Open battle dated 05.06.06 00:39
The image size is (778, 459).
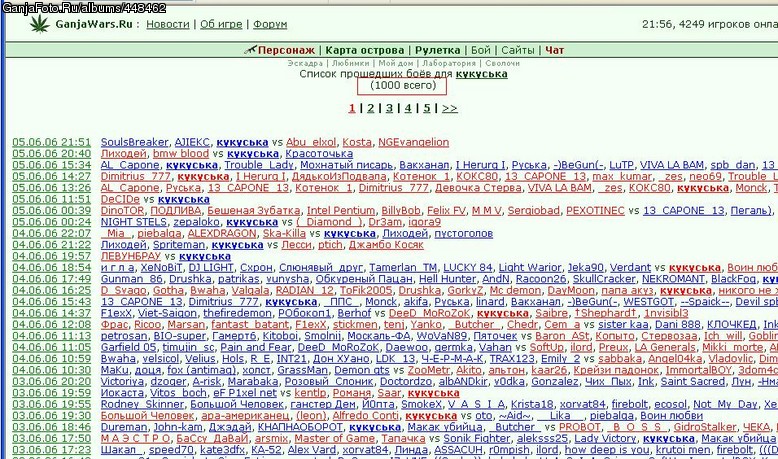point(52,211)
